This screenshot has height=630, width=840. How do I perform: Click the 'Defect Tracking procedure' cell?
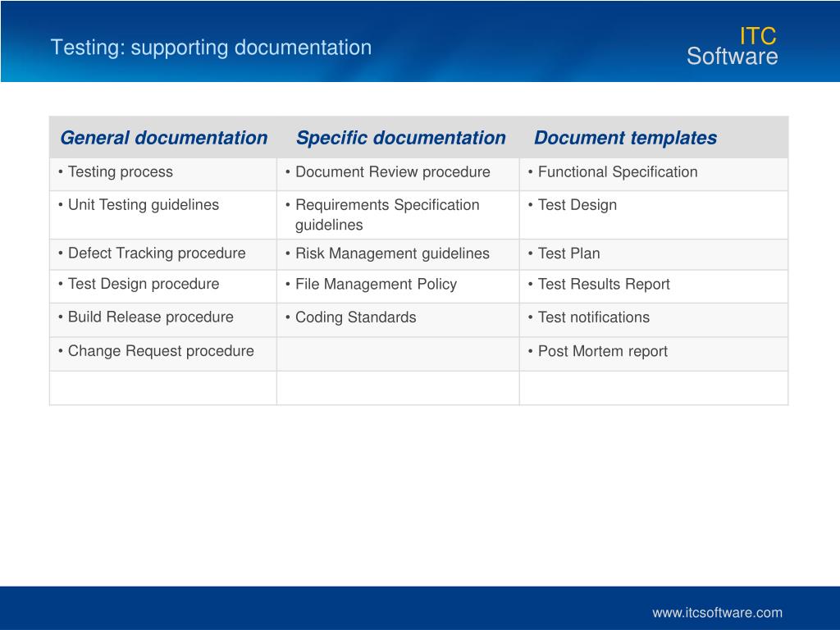[x=163, y=254]
